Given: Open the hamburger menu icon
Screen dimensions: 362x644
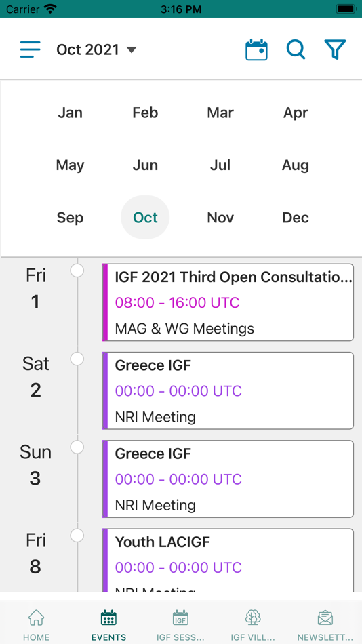Looking at the screenshot, I should point(31,49).
